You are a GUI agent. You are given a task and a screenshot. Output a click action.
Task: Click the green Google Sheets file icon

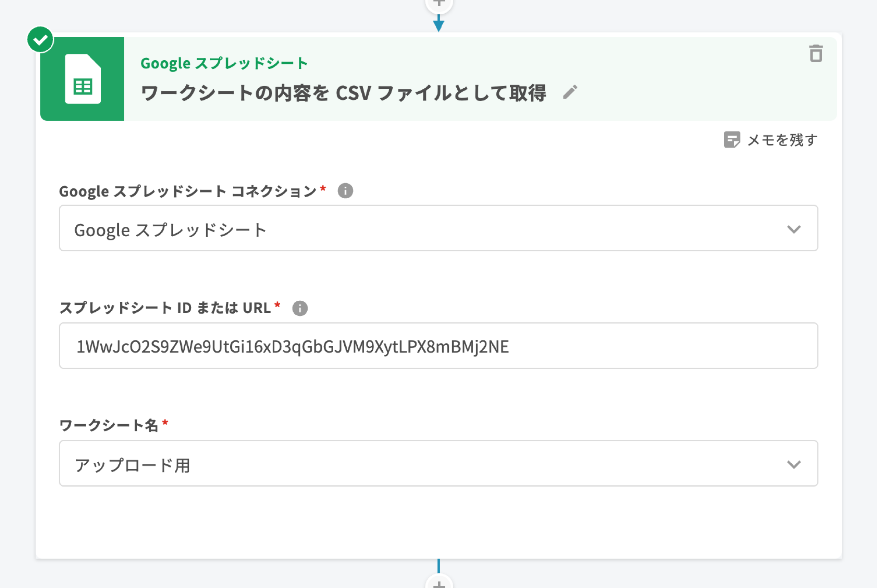[83, 79]
